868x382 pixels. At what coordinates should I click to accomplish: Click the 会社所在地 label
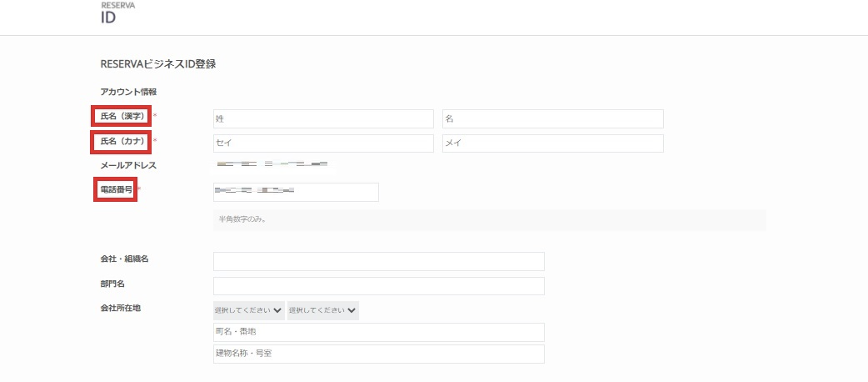click(121, 308)
